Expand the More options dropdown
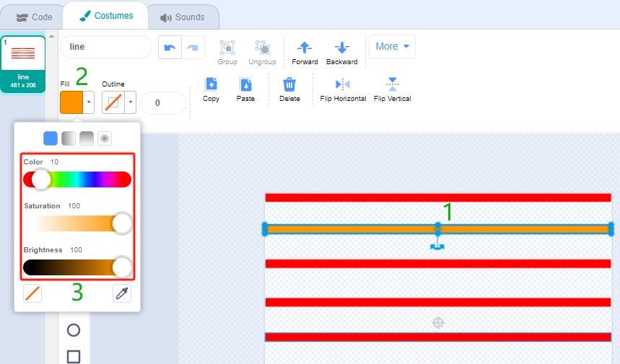The image size is (620, 364). tap(392, 47)
